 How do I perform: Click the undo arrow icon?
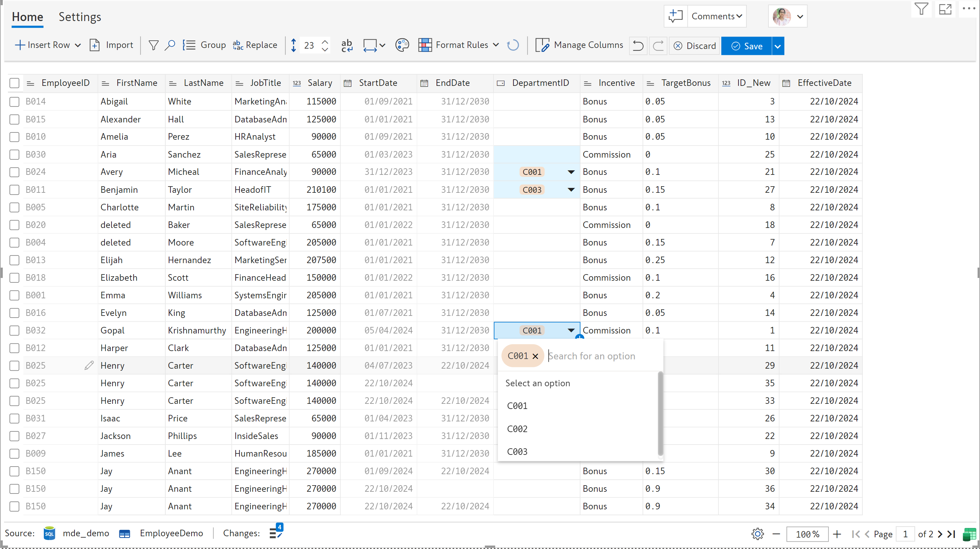click(x=638, y=46)
